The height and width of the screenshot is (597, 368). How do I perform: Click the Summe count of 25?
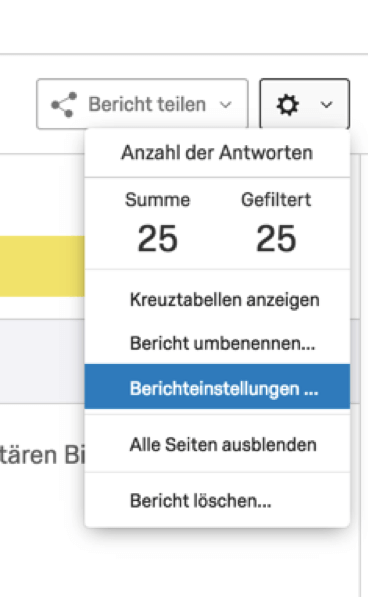[158, 239]
